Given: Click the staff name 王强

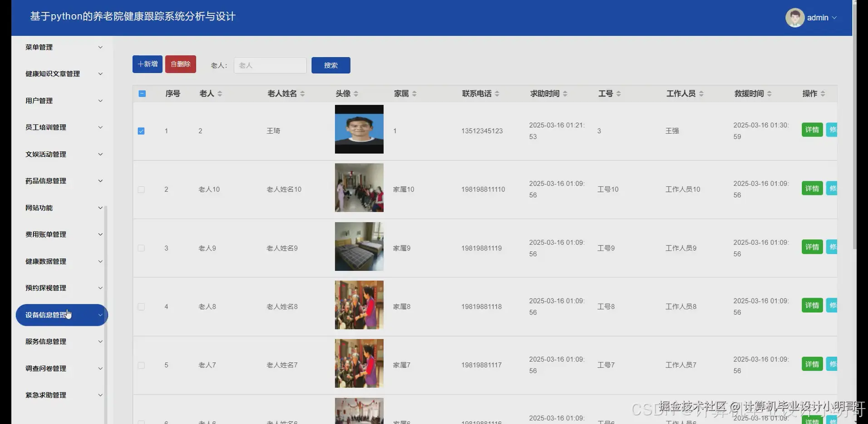Looking at the screenshot, I should (x=672, y=131).
